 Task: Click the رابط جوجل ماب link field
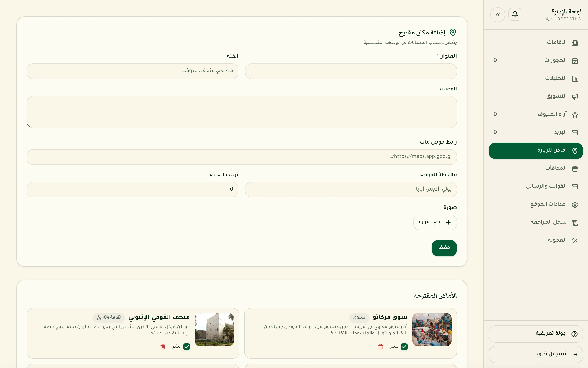tap(242, 157)
